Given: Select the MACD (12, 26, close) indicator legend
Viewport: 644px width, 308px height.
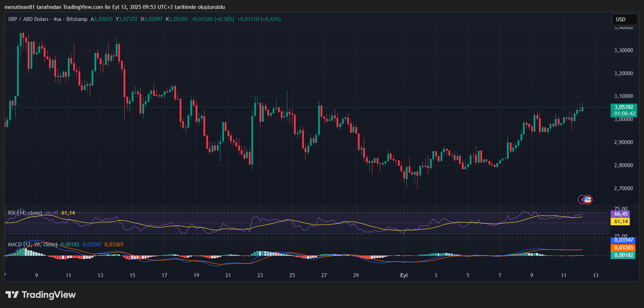Looking at the screenshot, I should click(33, 244).
